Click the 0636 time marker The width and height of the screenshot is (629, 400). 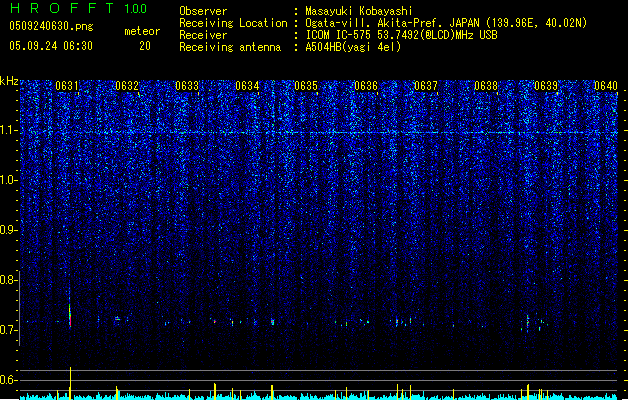coord(366,86)
